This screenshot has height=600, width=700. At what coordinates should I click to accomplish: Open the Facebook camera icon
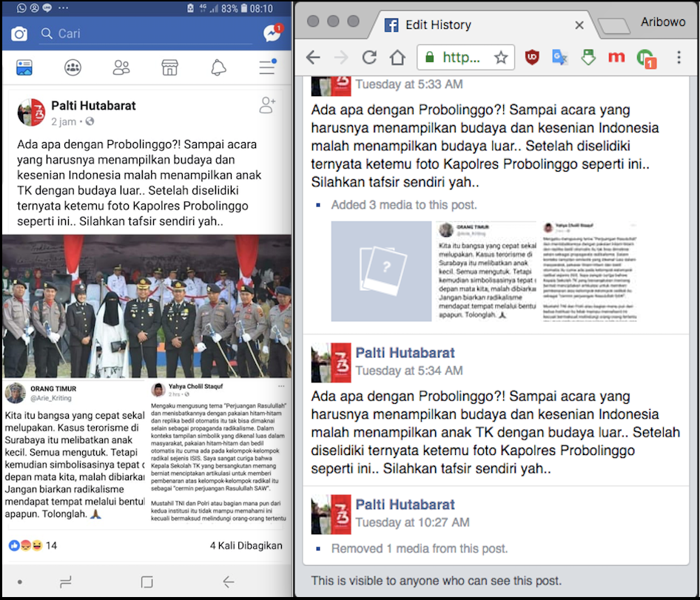(19, 34)
